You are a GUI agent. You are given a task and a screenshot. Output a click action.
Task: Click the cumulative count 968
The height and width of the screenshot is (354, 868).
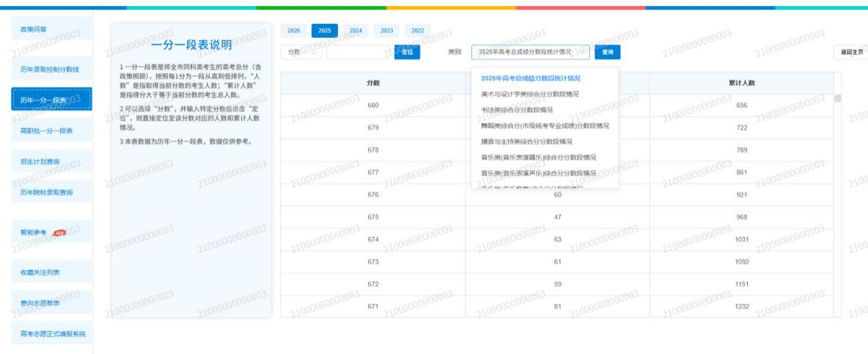click(x=742, y=217)
